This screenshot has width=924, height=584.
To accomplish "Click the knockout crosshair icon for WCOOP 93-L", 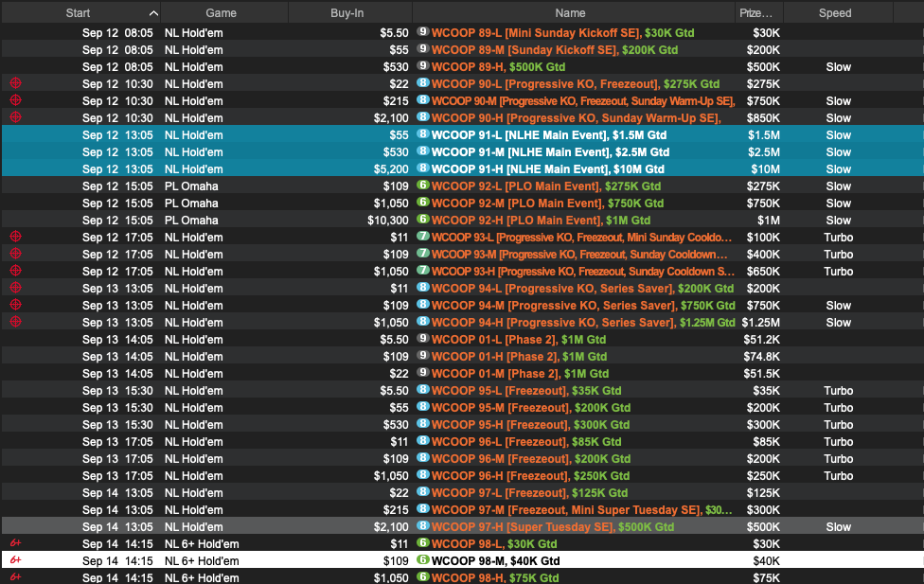I will (16, 237).
